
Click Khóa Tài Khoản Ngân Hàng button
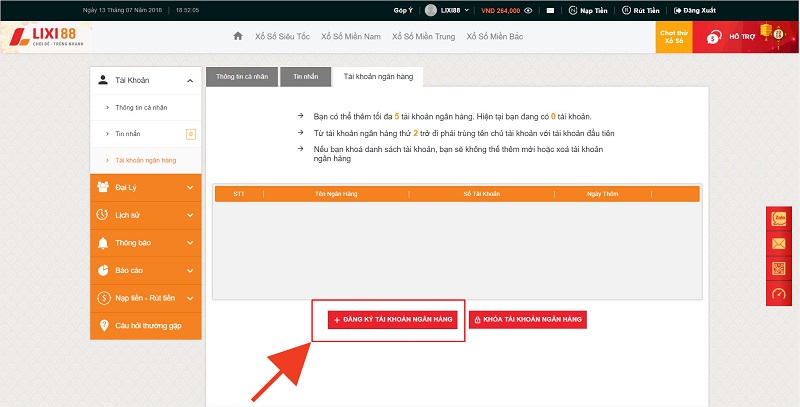tap(527, 319)
